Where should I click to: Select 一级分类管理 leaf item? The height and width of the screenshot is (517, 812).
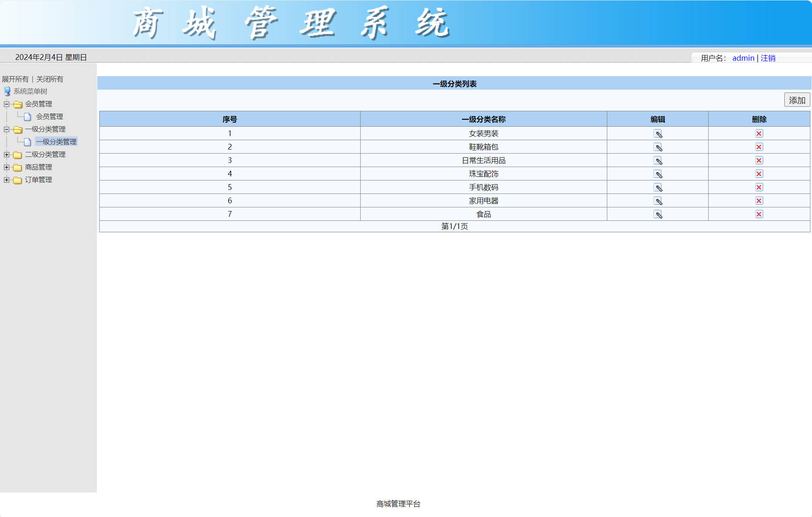56,142
